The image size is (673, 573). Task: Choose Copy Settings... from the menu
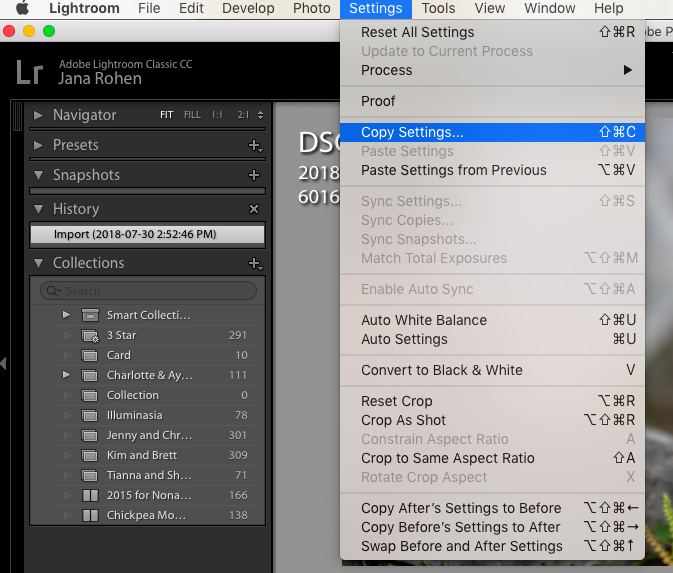click(412, 132)
